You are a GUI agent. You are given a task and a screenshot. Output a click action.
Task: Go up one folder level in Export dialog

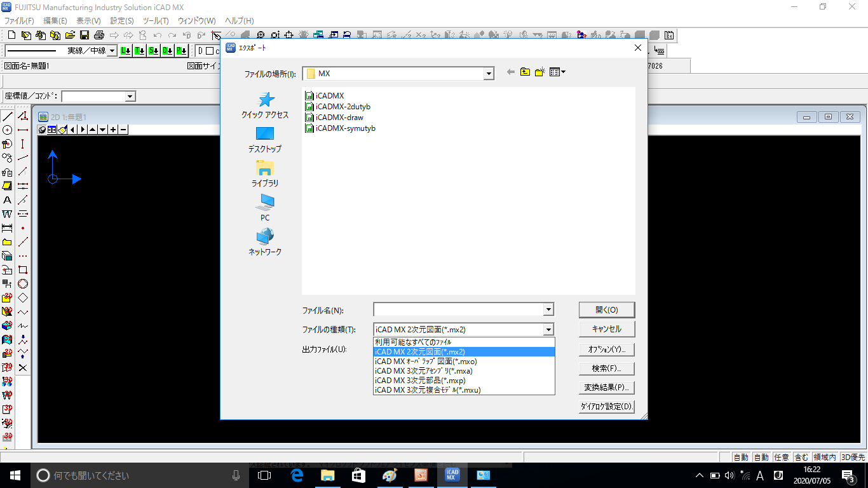click(x=525, y=72)
